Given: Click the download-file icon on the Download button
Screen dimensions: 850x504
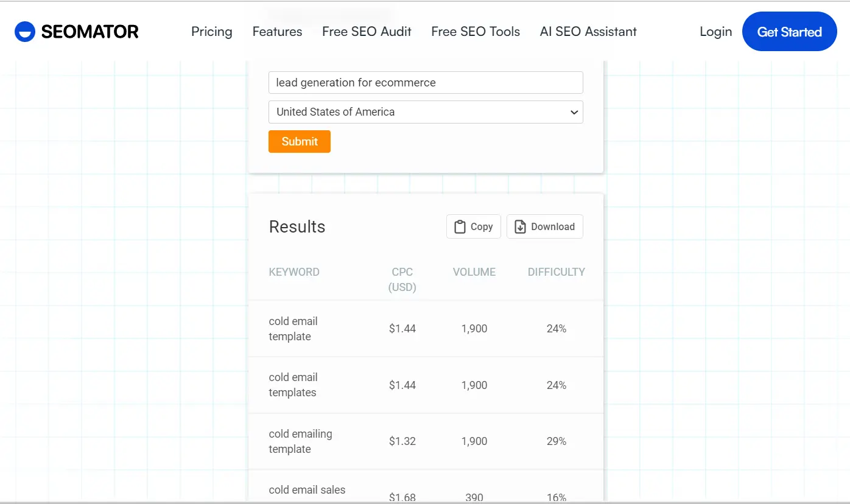Looking at the screenshot, I should click(519, 226).
